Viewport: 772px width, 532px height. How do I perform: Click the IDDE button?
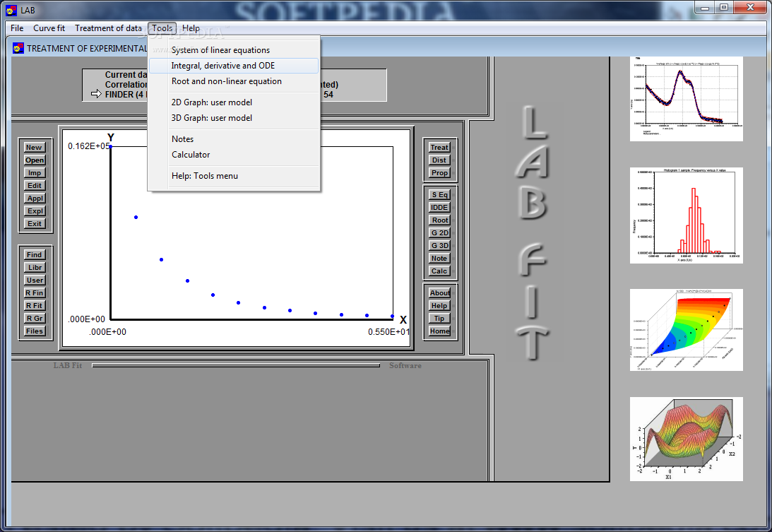click(x=439, y=208)
